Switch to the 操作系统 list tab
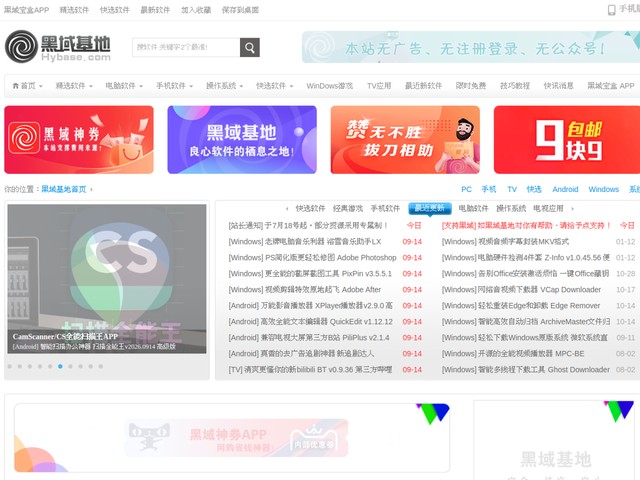Screen dimensions: 640x480 pos(511,209)
